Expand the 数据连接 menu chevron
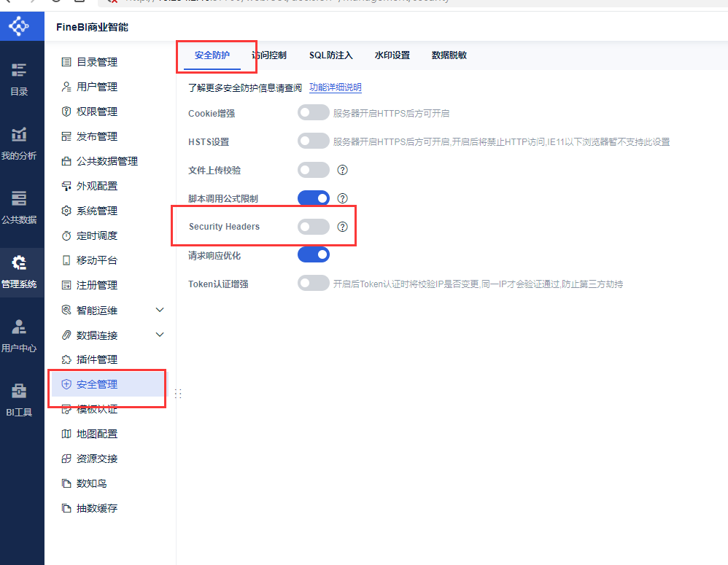 160,335
